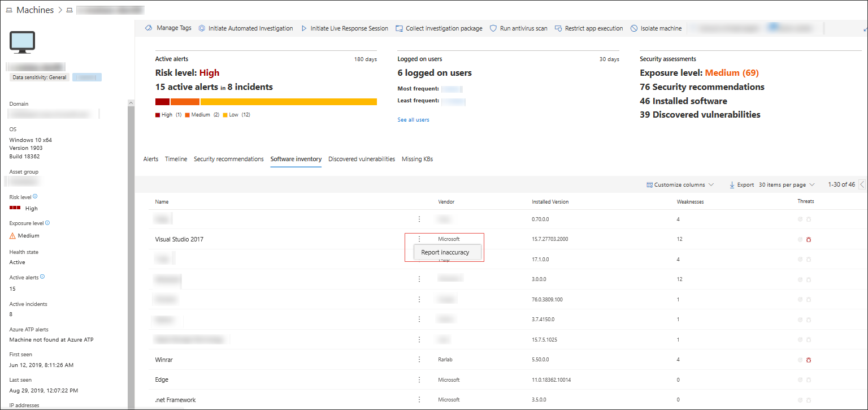The width and height of the screenshot is (868, 410).
Task: Choose Restrict app execution
Action: pos(589,28)
